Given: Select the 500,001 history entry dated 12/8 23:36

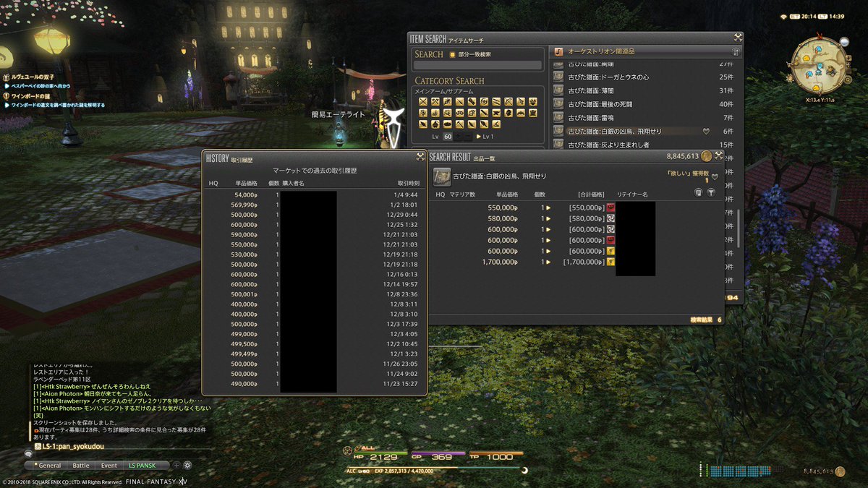Looking at the screenshot, I should 314,294.
